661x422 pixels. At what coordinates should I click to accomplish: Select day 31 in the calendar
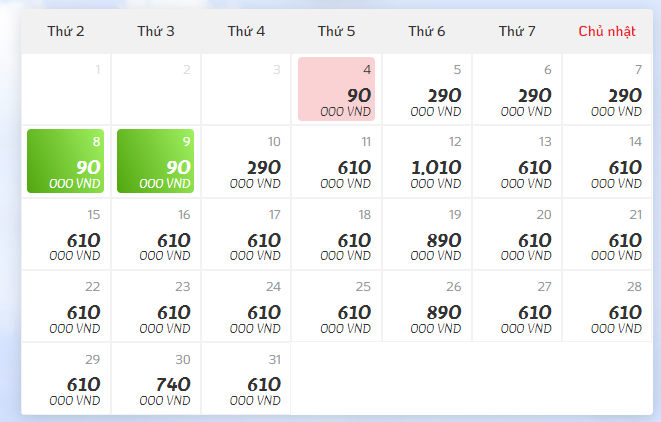246,378
